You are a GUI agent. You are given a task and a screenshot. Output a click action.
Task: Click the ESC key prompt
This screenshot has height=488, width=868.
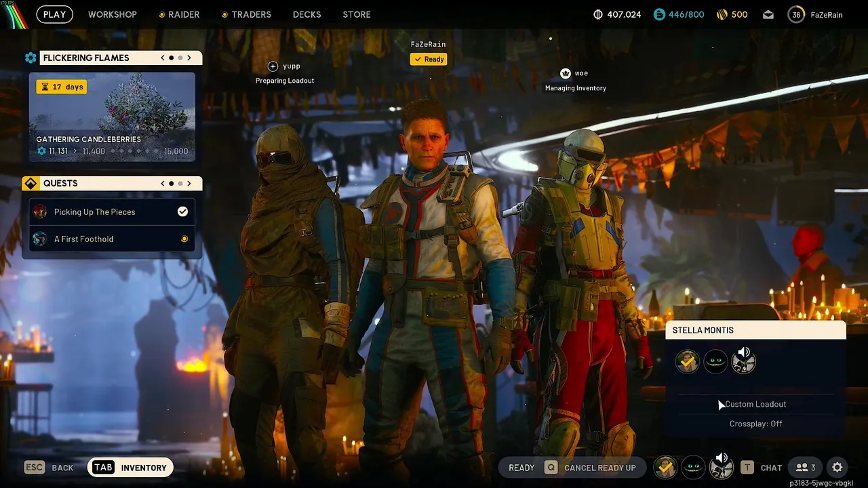tap(35, 468)
